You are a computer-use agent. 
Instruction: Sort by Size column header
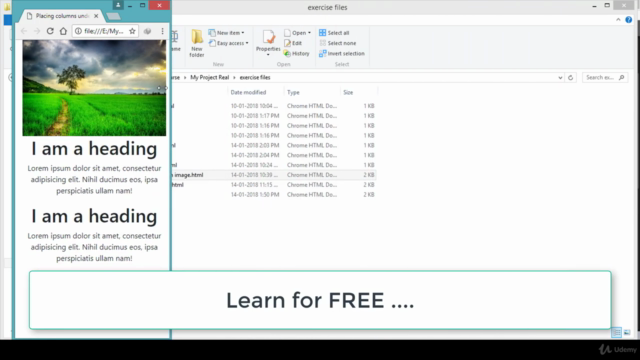348,93
